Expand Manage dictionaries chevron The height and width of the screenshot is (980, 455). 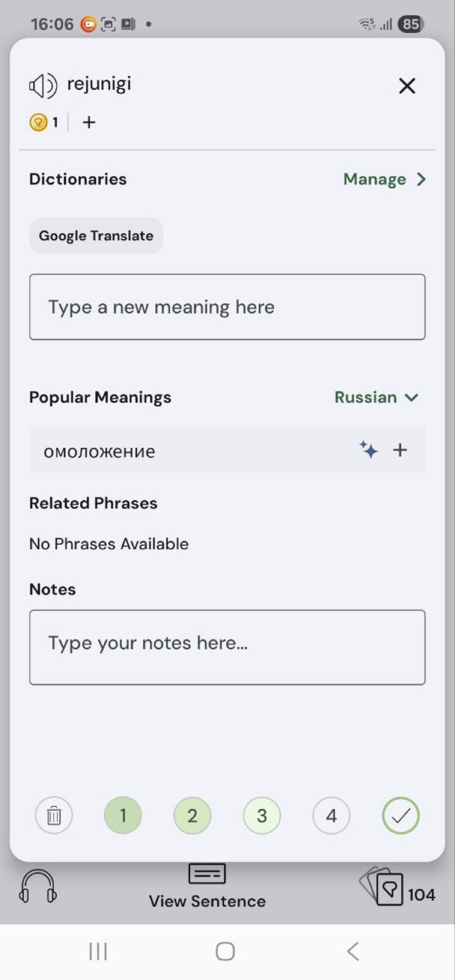pos(421,179)
